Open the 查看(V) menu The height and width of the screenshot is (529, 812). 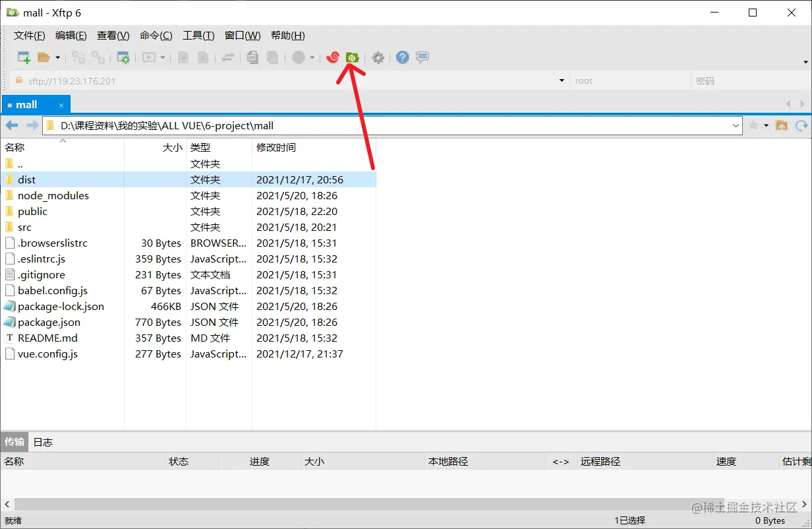tap(113, 36)
